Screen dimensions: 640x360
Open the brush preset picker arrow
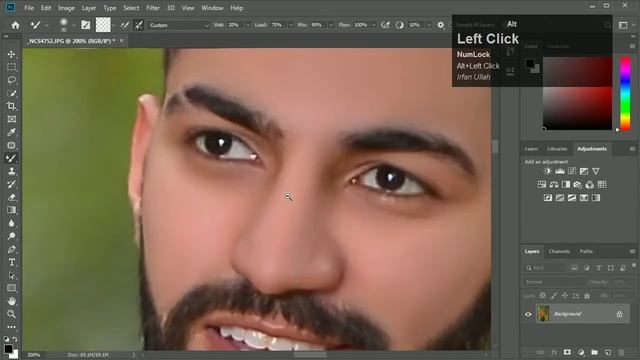point(73,25)
